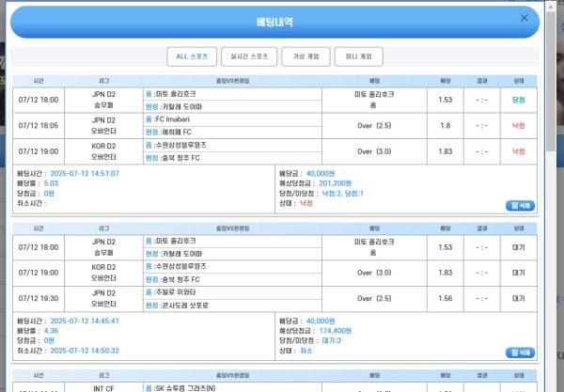The width and height of the screenshot is (564, 392).
Task: Click the vertical scrollbar thumb
Action: (x=551, y=81)
